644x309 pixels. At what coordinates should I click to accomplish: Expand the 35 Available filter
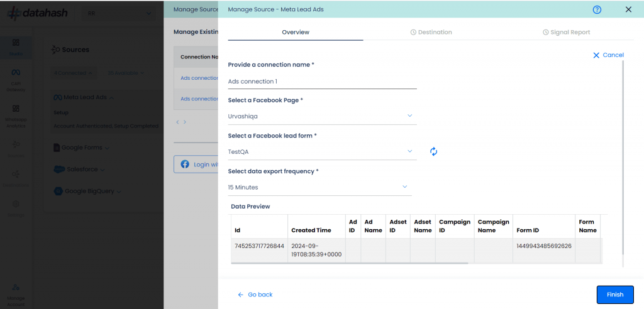tap(126, 73)
